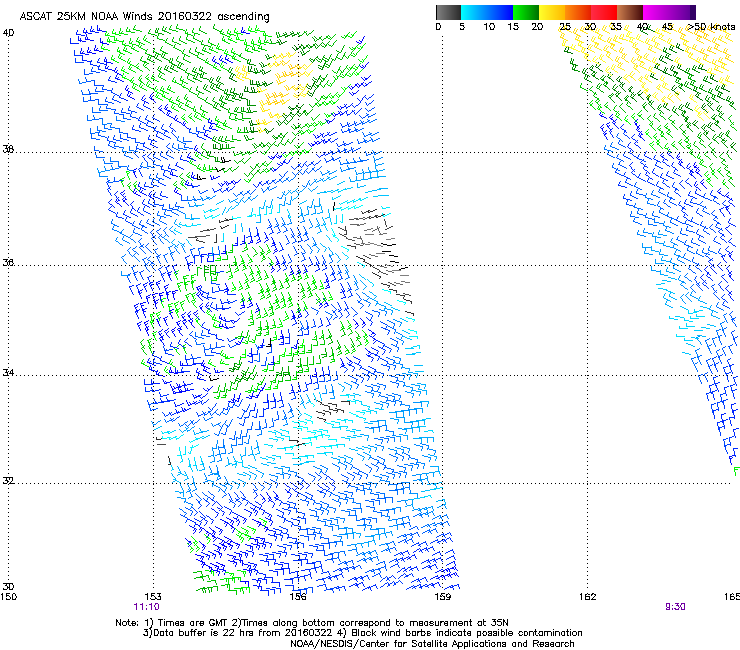740x650 pixels.
Task: Click the brown segment of the color bar
Action: [630, 12]
